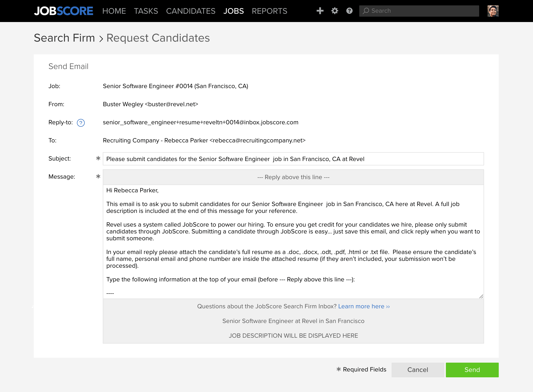This screenshot has width=533, height=392.
Task: Click 'Senior Software Engineer at Revel in San Francisco' text
Action: 293,321
